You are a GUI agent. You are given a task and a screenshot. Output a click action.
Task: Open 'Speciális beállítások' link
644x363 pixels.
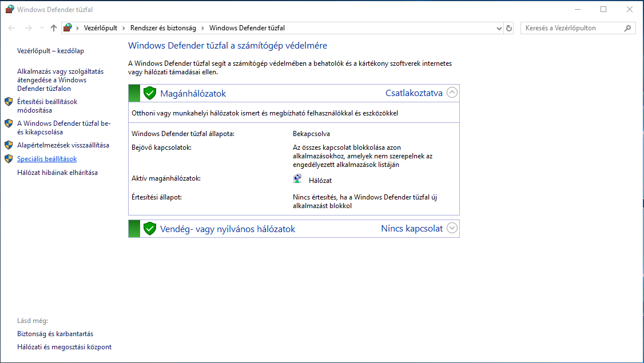pyautogui.click(x=47, y=159)
